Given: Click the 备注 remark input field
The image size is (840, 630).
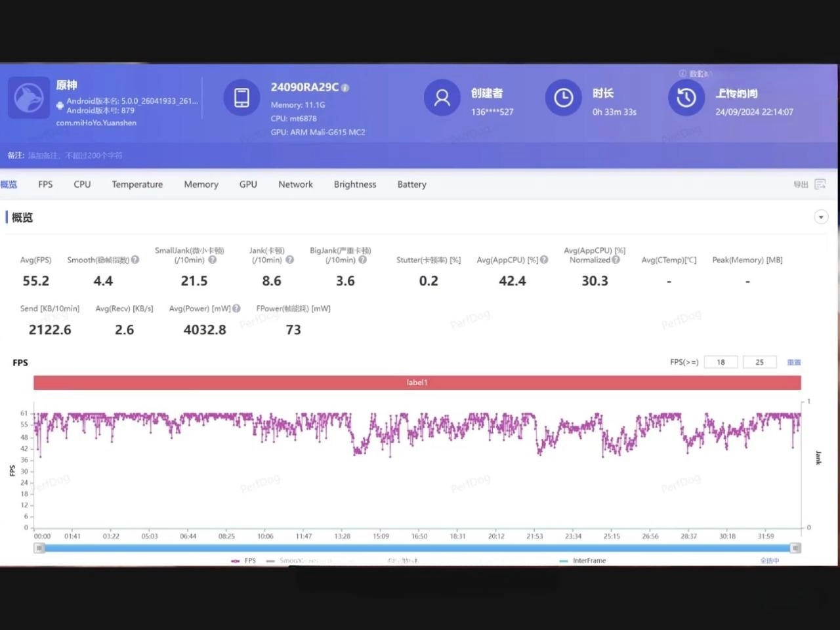Looking at the screenshot, I should click(75, 156).
